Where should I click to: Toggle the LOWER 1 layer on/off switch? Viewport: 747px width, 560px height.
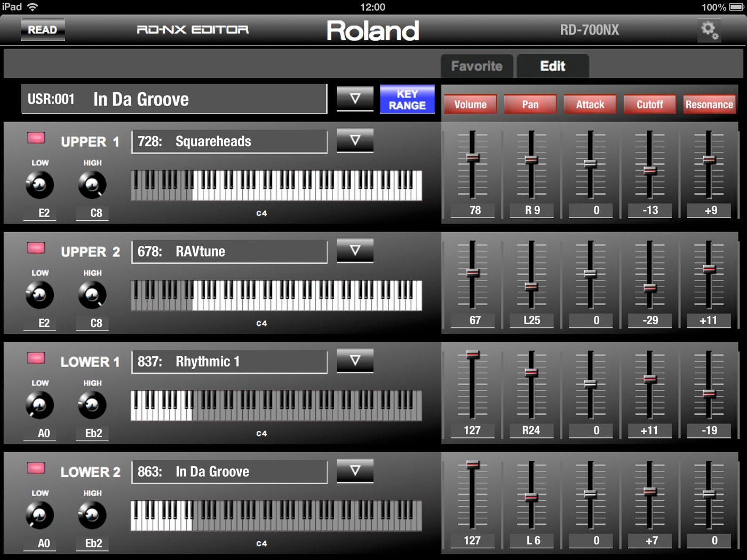pos(36,358)
